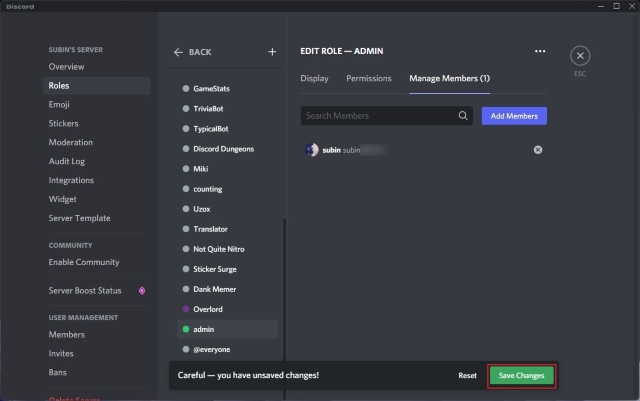
Task: Close settings with the ESC X icon
Action: [x=580, y=56]
